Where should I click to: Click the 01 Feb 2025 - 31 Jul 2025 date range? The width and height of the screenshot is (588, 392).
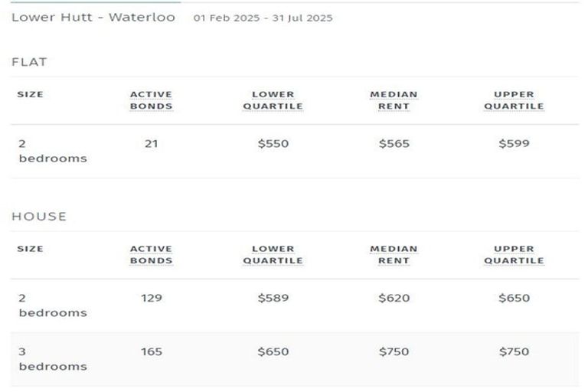[x=263, y=18]
